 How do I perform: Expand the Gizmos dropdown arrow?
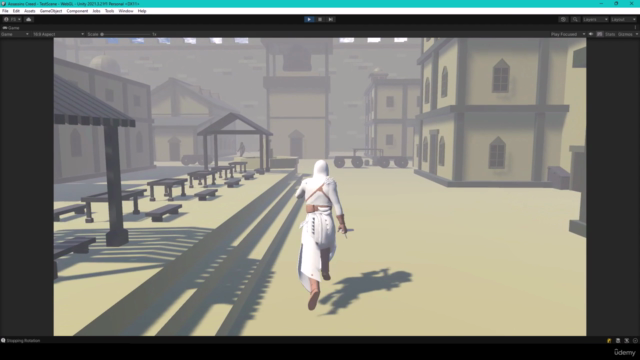coord(637,34)
